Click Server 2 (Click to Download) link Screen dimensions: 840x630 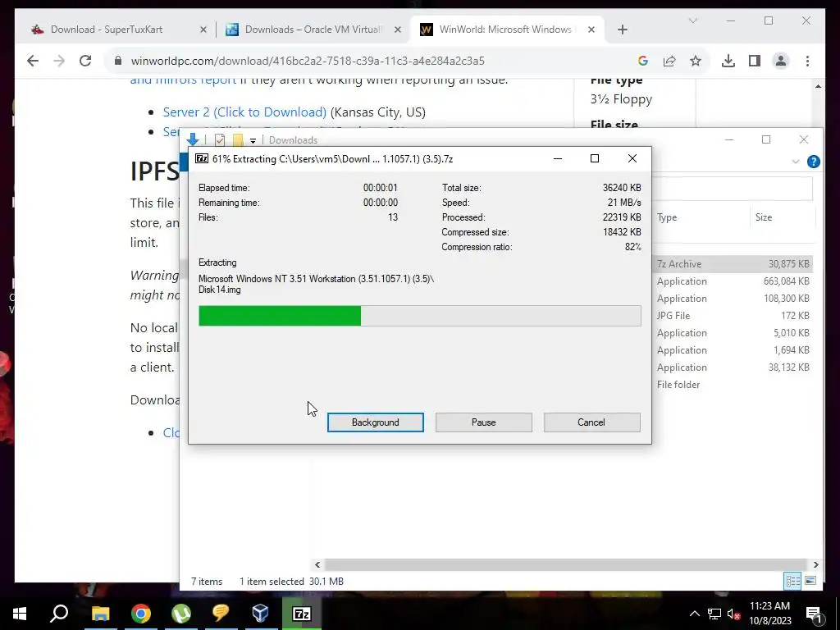coord(244,112)
